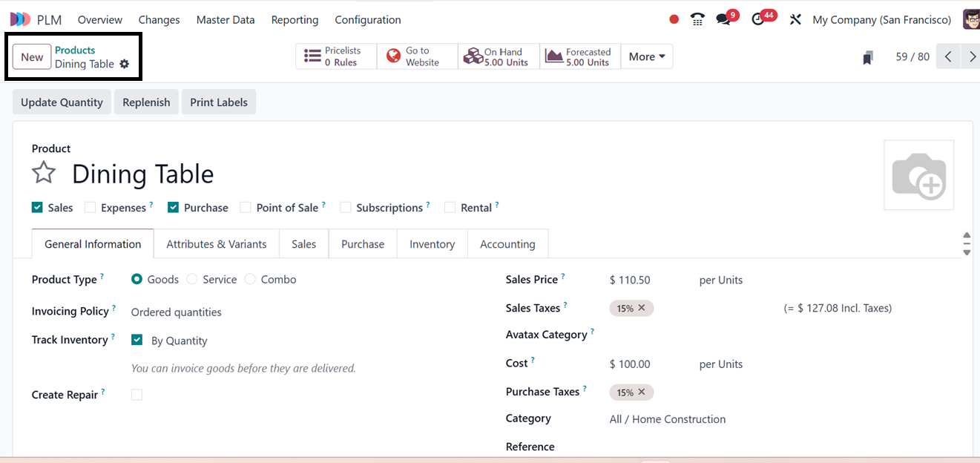Image resolution: width=980 pixels, height=463 pixels.
Task: Go to next record arrow
Action: click(x=971, y=56)
